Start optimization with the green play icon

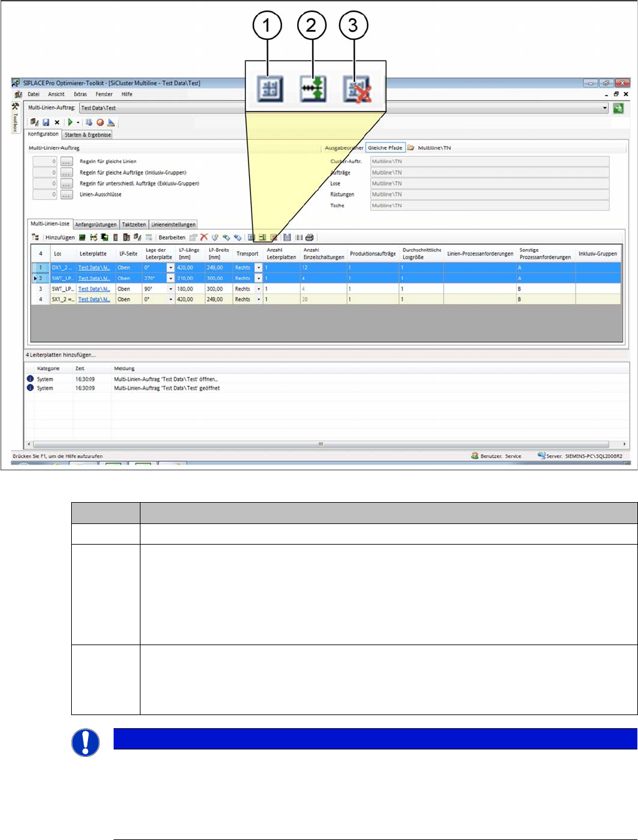pos(70,122)
